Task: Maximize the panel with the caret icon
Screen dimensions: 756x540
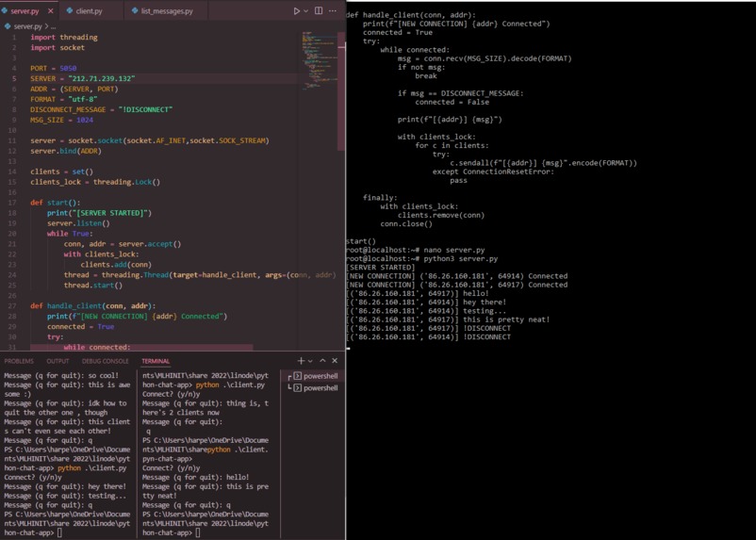Action: click(322, 361)
